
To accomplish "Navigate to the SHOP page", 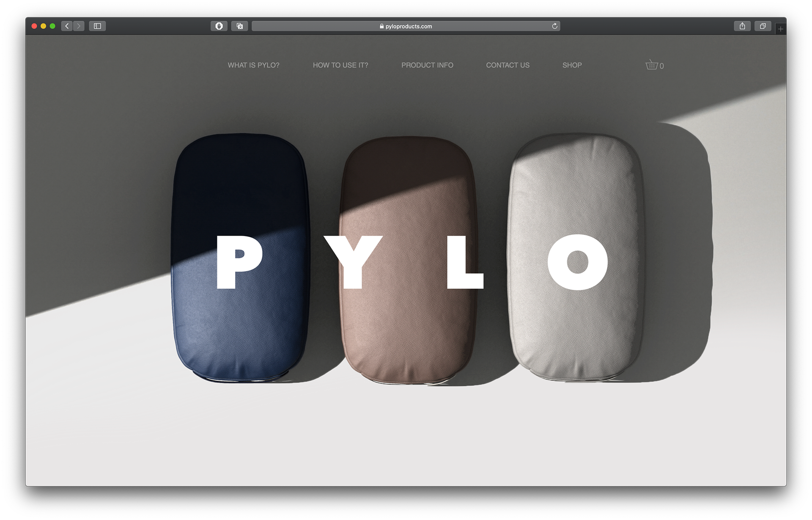I will [x=572, y=65].
